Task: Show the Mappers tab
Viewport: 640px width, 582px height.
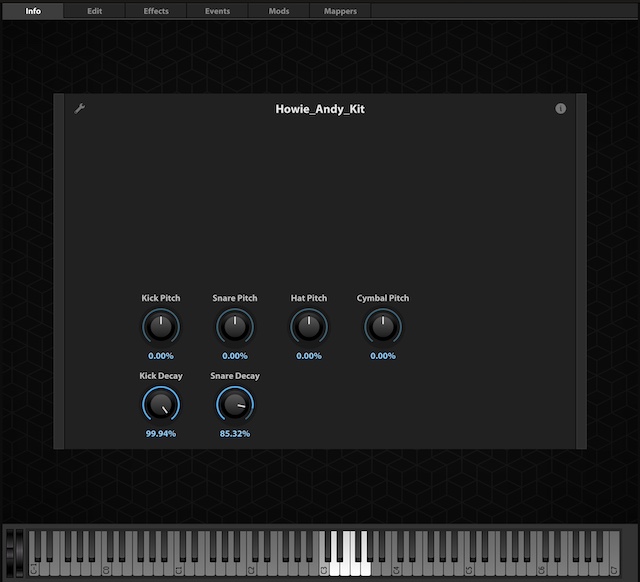Action: point(340,11)
